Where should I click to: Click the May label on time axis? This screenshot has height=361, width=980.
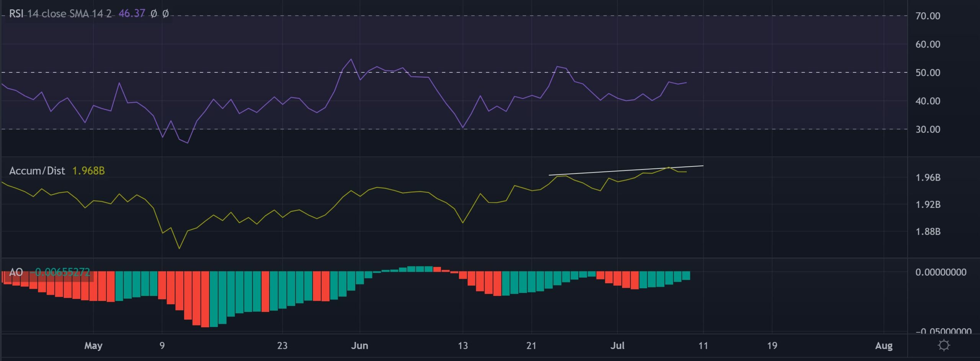[x=93, y=346]
